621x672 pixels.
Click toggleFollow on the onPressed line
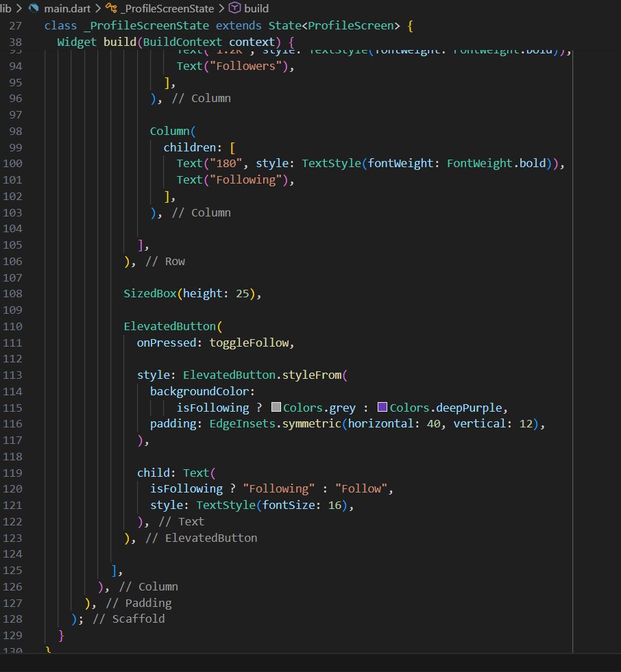(x=249, y=343)
